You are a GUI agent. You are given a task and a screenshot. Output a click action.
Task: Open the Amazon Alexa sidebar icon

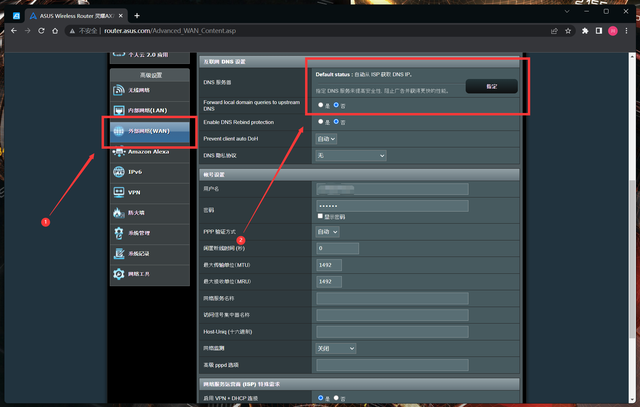(119, 151)
